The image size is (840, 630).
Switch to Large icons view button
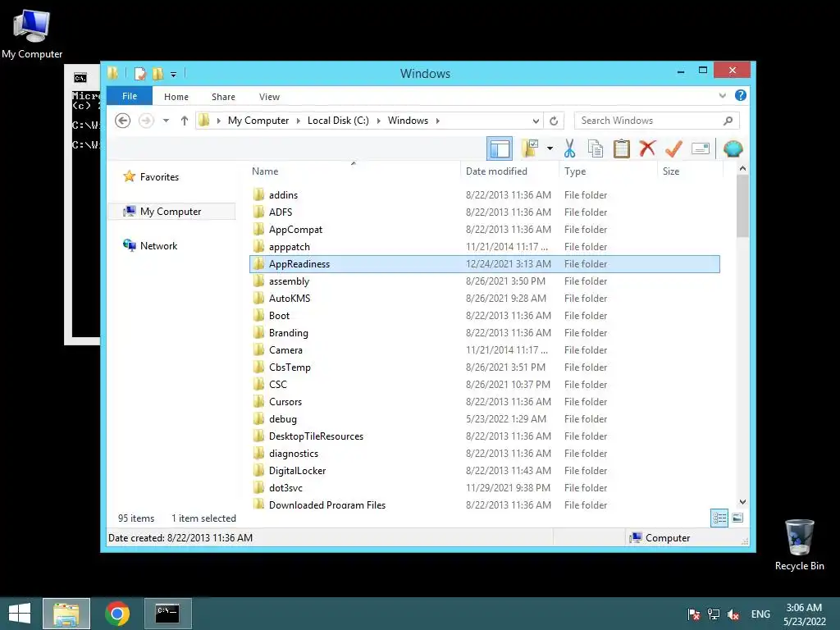click(737, 518)
